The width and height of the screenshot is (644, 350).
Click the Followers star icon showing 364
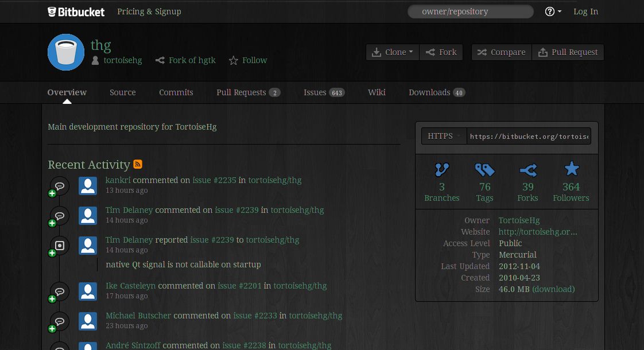click(x=571, y=168)
